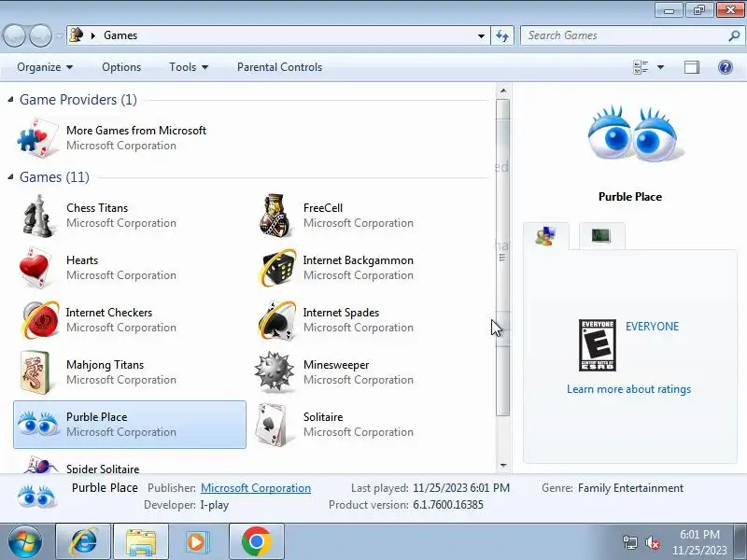Open More Games from Microsoft icon
Viewport: 747px width, 560px height.
pyautogui.click(x=37, y=138)
